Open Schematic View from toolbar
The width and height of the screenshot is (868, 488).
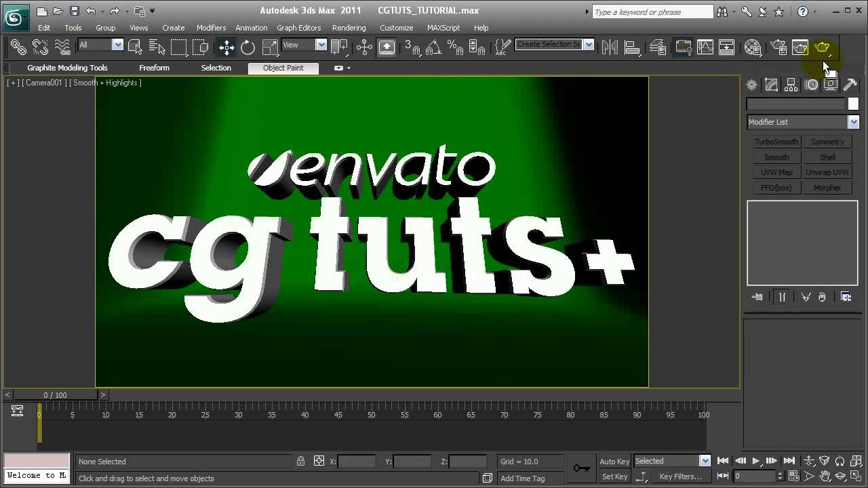click(x=727, y=47)
